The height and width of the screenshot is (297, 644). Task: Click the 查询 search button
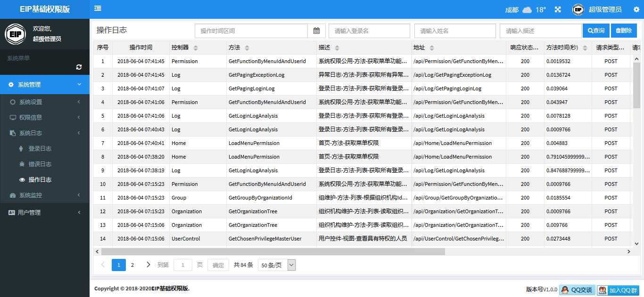click(596, 31)
